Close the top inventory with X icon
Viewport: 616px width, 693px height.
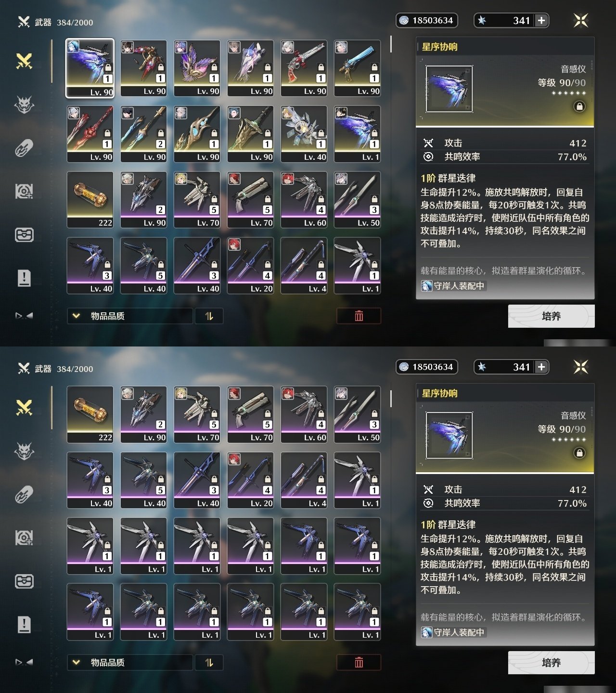[x=581, y=20]
